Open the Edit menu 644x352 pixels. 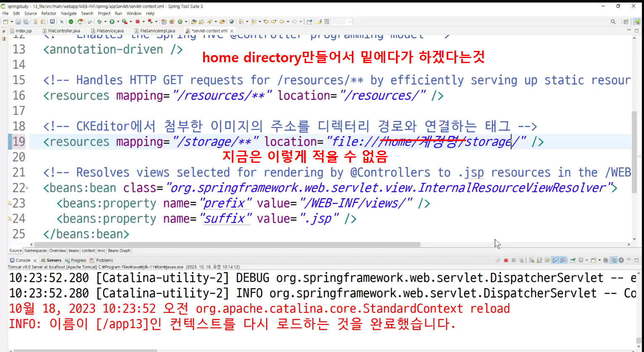(x=16, y=13)
